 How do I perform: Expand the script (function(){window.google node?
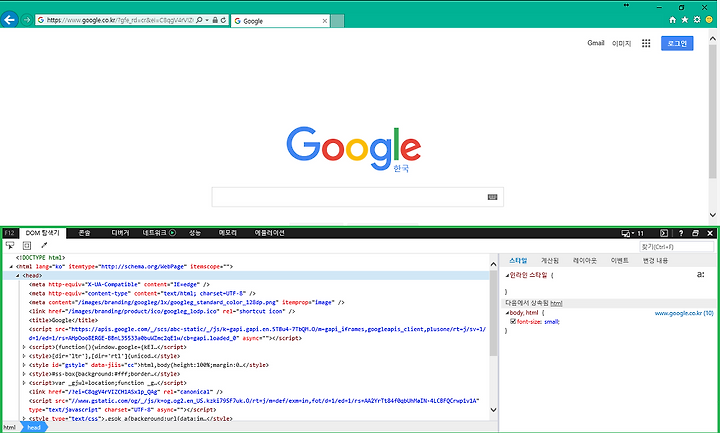point(24,347)
